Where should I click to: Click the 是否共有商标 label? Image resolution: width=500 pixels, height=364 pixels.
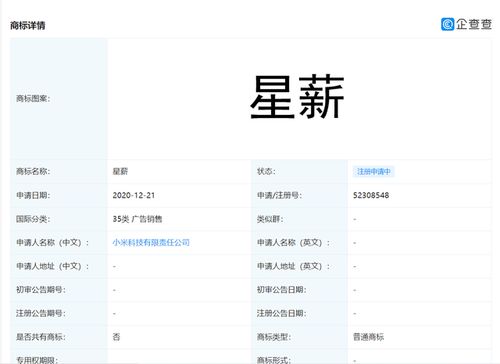41,337
